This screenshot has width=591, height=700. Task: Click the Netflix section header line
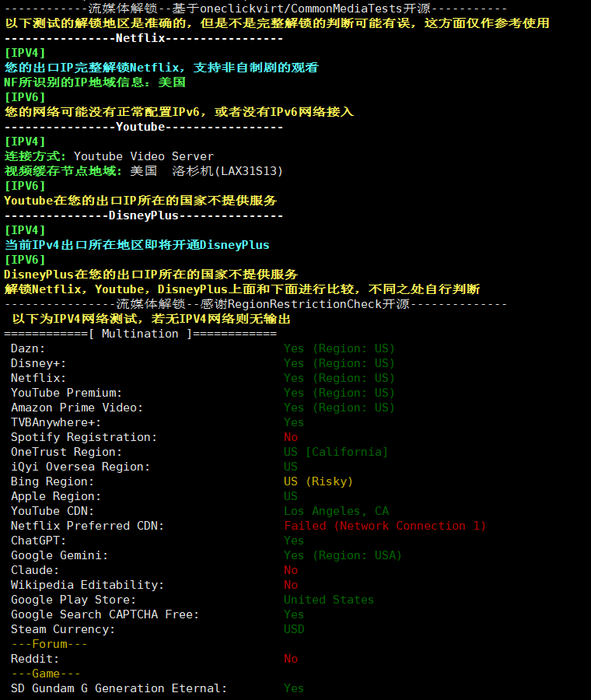[x=143, y=38]
